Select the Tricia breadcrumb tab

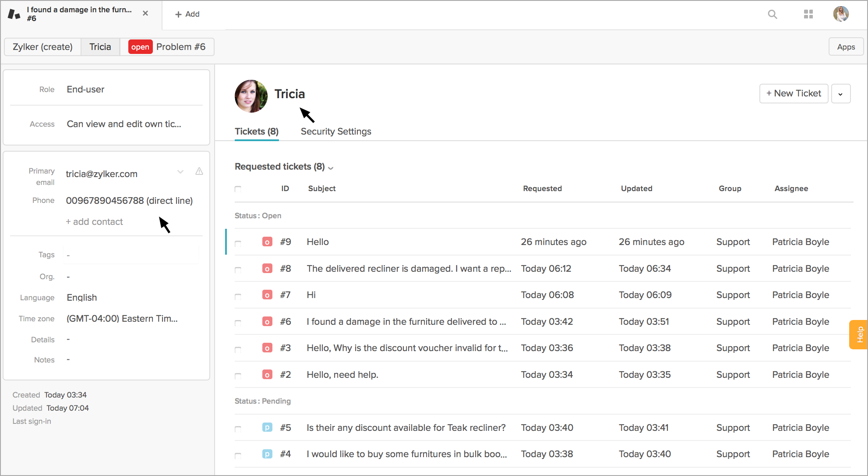click(x=100, y=47)
